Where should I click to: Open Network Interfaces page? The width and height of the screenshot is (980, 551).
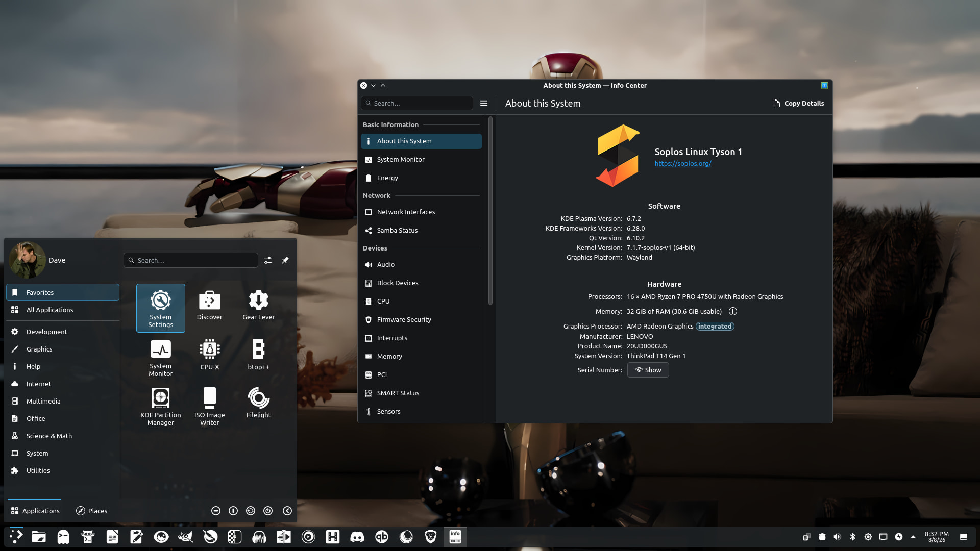point(421,212)
